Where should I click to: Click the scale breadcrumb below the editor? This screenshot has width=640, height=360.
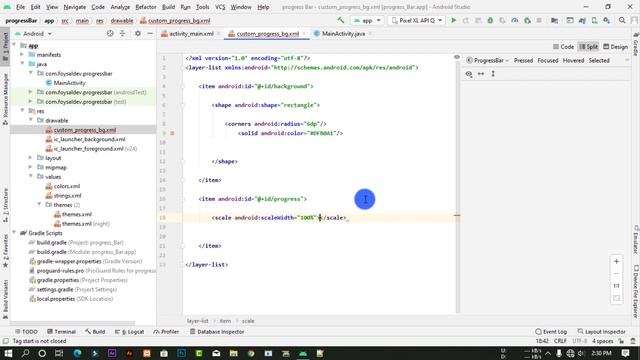[x=248, y=321]
